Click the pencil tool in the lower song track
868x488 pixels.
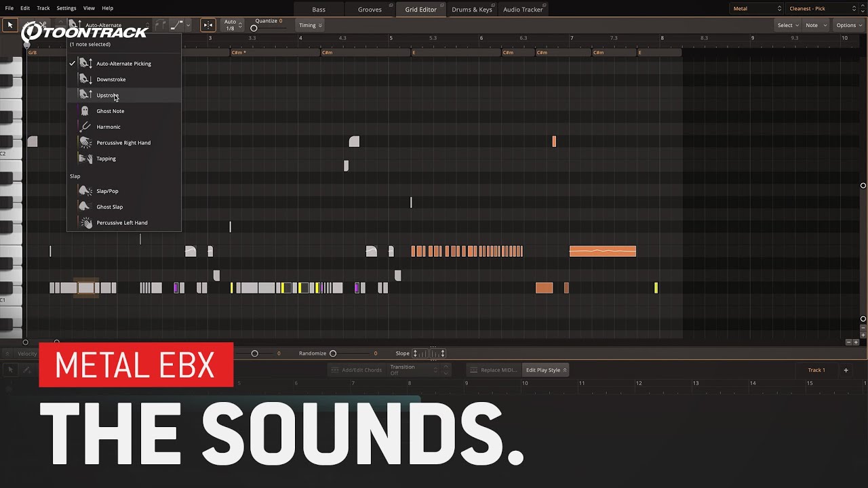point(26,370)
